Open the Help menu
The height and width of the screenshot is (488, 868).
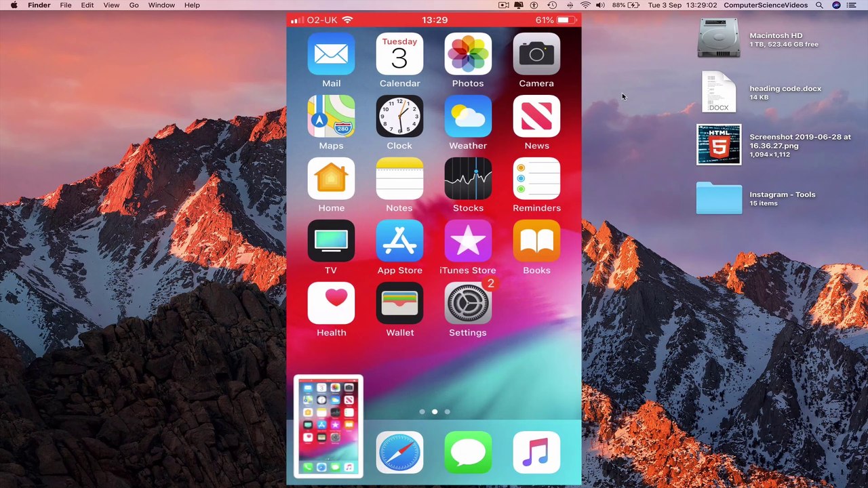click(192, 5)
